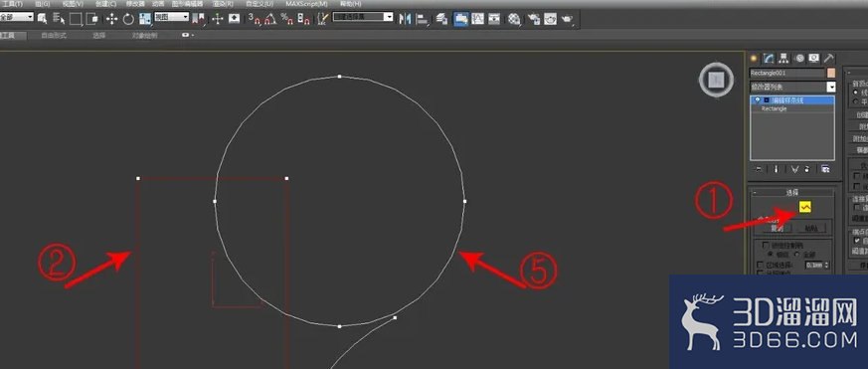Click the yellow Spline sub-object icon
Image resolution: width=868 pixels, height=369 pixels.
point(805,207)
